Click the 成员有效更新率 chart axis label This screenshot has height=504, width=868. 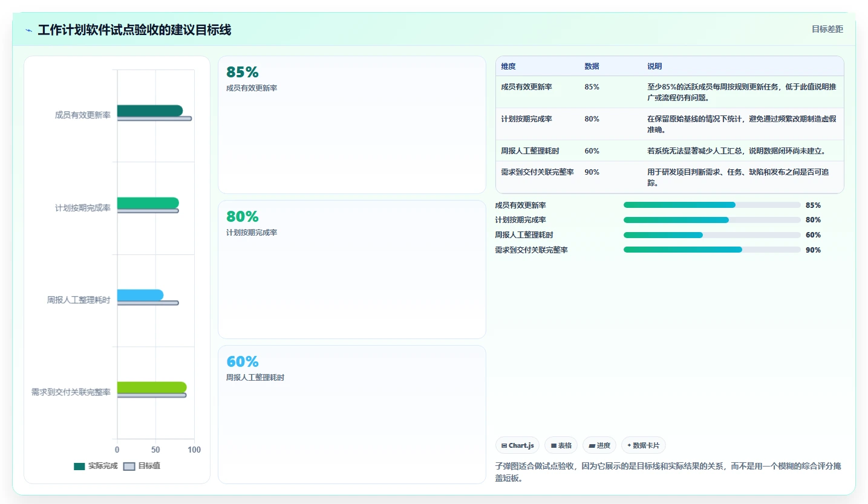(x=82, y=115)
